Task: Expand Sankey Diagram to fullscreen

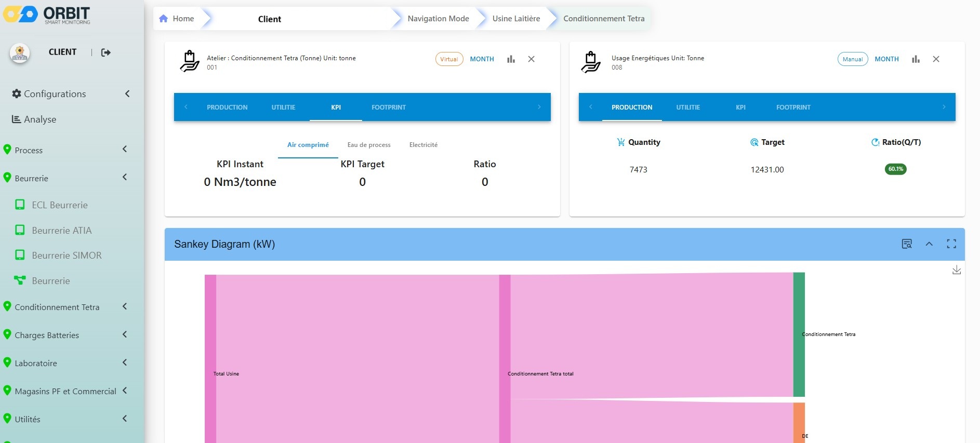Action: pyautogui.click(x=951, y=244)
